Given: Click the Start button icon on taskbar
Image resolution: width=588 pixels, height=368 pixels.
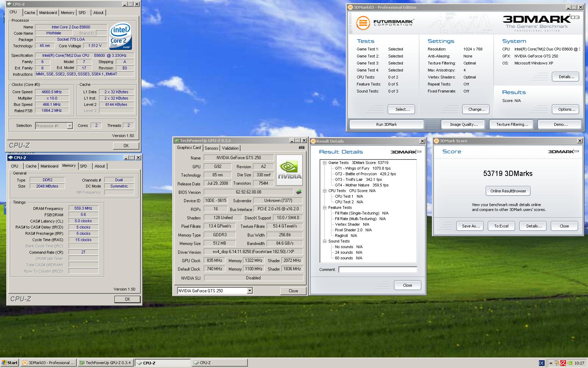Looking at the screenshot, I should (x=9, y=363).
